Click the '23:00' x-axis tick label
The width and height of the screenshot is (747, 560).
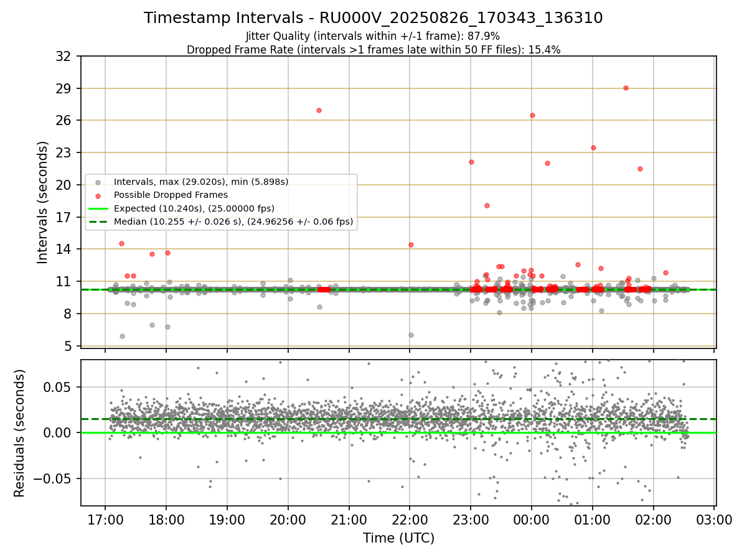point(471,519)
